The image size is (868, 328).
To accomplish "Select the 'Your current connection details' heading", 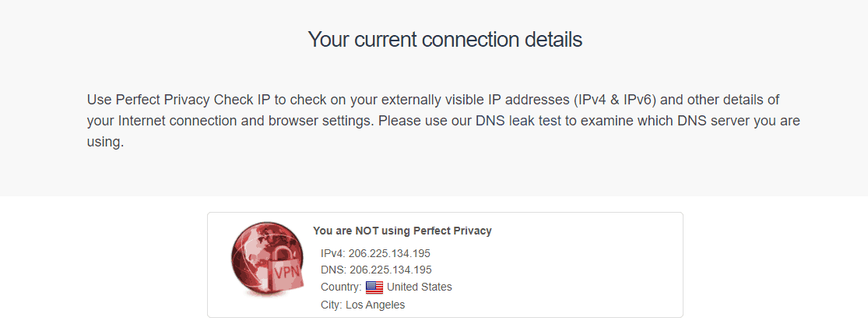I will [445, 40].
